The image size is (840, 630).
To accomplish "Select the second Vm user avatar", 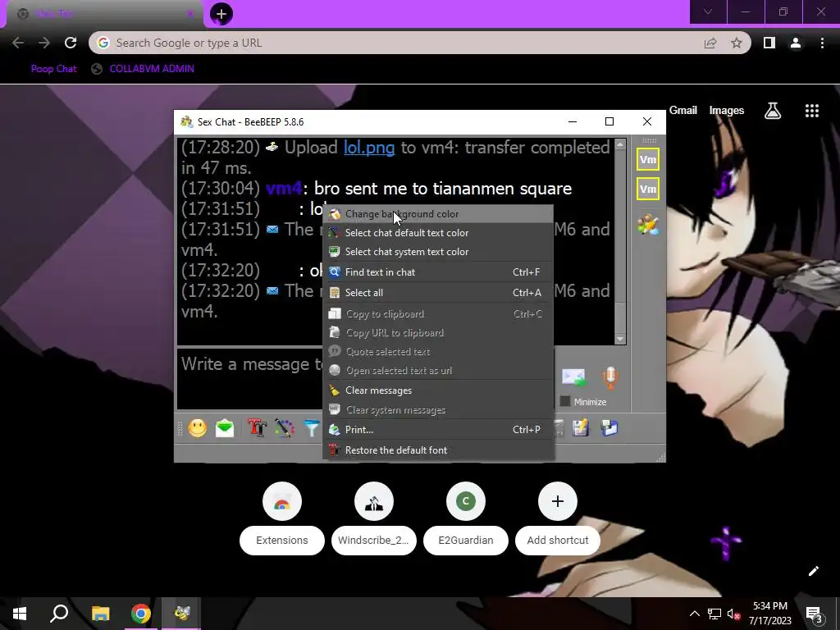I will pos(648,189).
